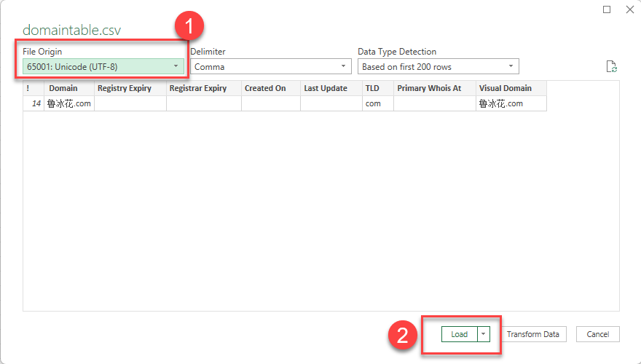Open the File Origin encoding dropdown
The image size is (641, 364).
point(103,66)
